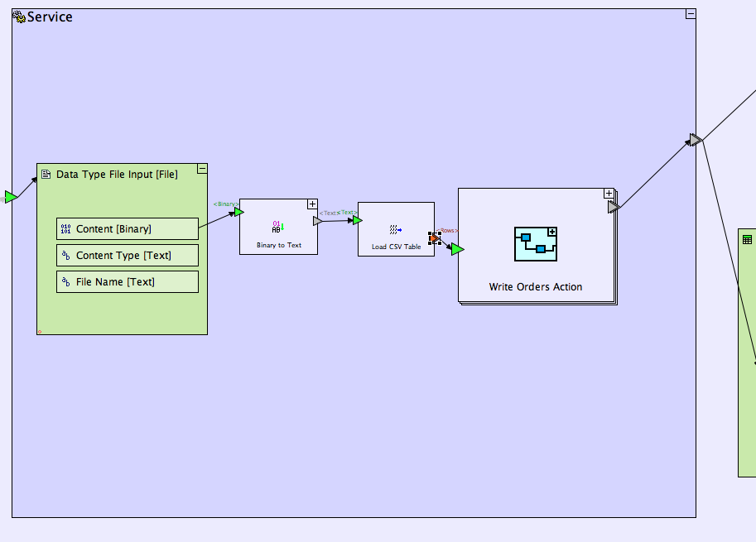Click the text icon beside Content Type
Image resolution: width=756 pixels, height=542 pixels.
[65, 256]
